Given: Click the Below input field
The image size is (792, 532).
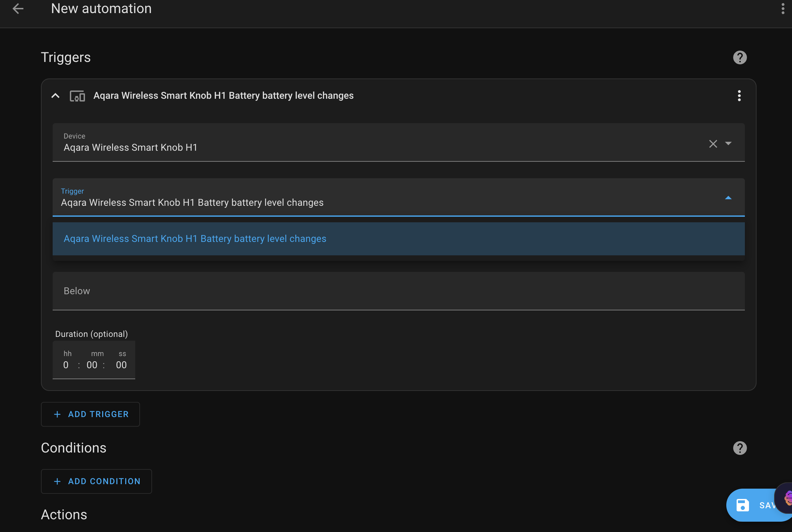Looking at the screenshot, I should [398, 291].
